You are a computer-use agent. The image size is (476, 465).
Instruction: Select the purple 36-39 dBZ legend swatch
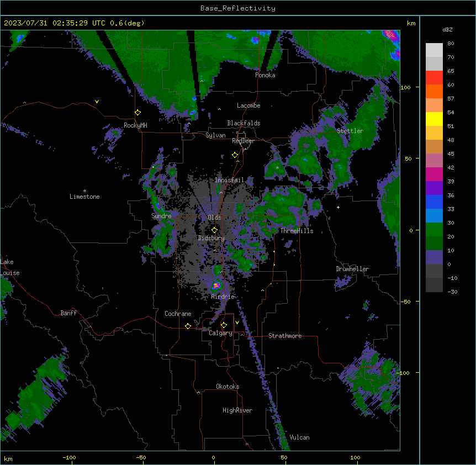click(x=434, y=188)
